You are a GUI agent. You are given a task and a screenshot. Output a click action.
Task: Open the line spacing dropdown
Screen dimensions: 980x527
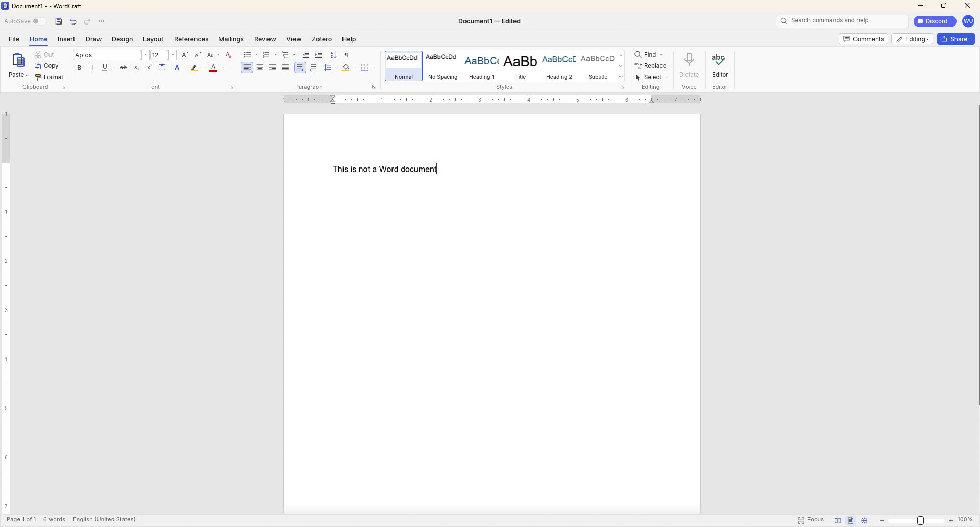[x=336, y=67]
